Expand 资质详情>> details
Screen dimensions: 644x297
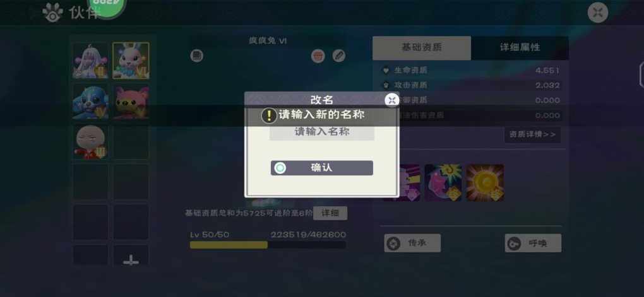pos(532,134)
